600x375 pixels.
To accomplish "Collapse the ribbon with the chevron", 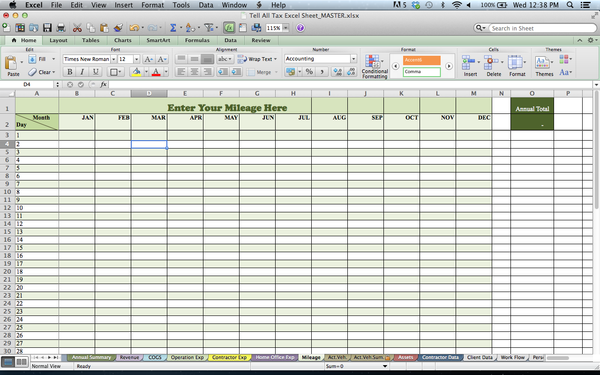I will pyautogui.click(x=580, y=40).
